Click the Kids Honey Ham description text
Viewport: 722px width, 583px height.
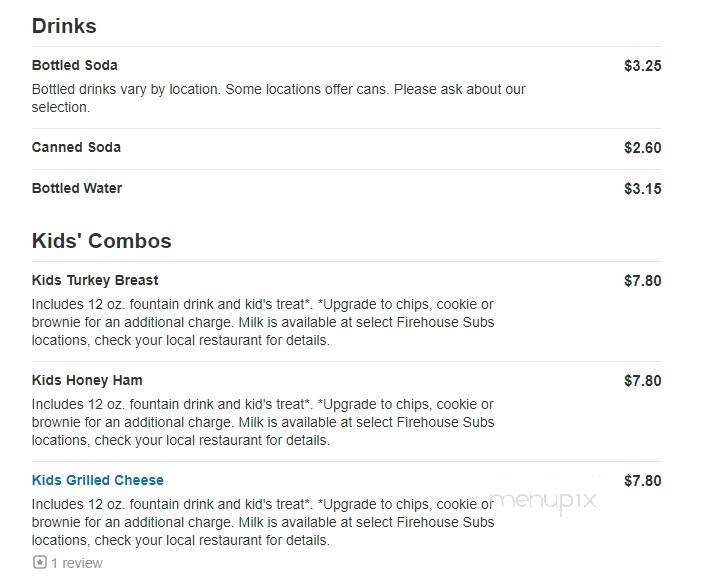click(x=263, y=422)
